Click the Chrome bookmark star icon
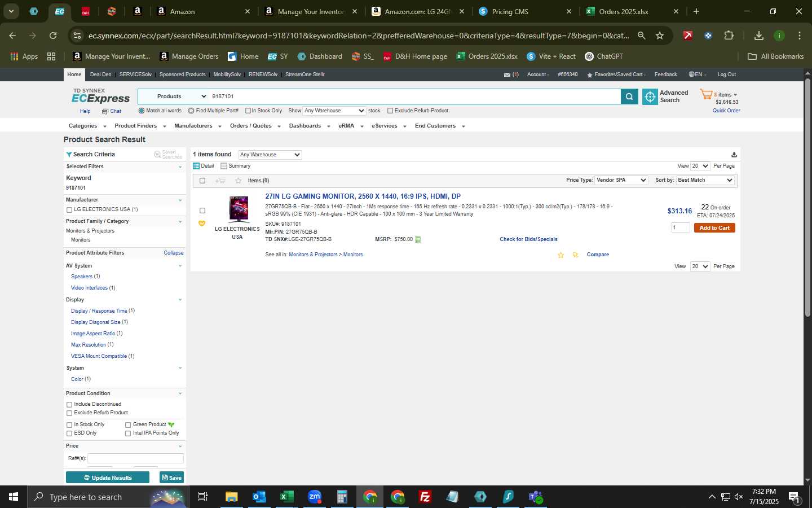This screenshot has width=812, height=508. [x=660, y=36]
